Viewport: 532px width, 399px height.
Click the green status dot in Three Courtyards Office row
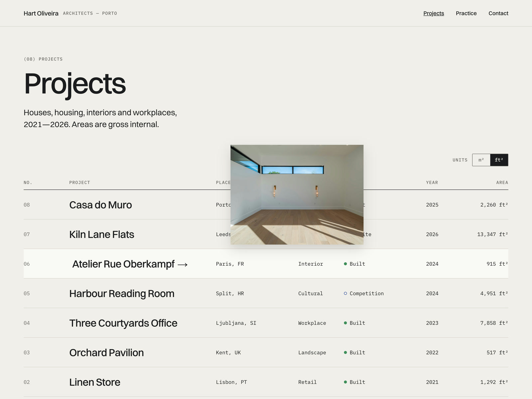[x=345, y=323]
